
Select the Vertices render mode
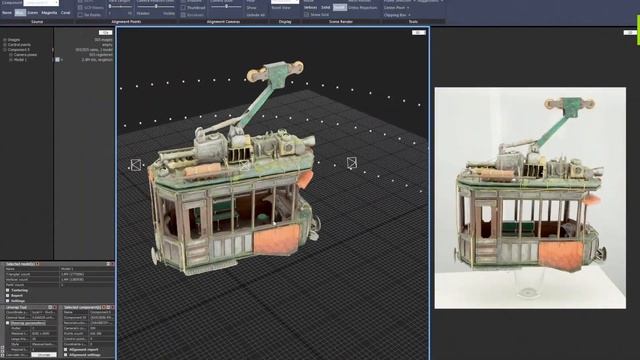[x=310, y=7]
